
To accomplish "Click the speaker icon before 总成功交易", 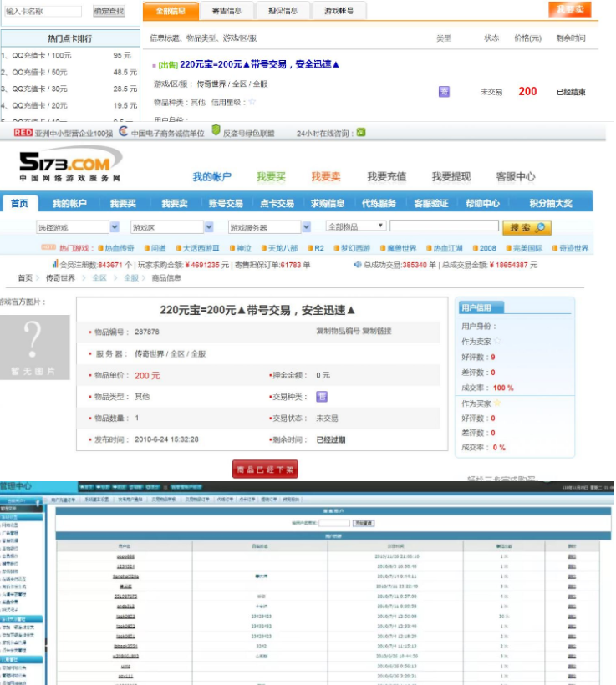I will pos(358,264).
